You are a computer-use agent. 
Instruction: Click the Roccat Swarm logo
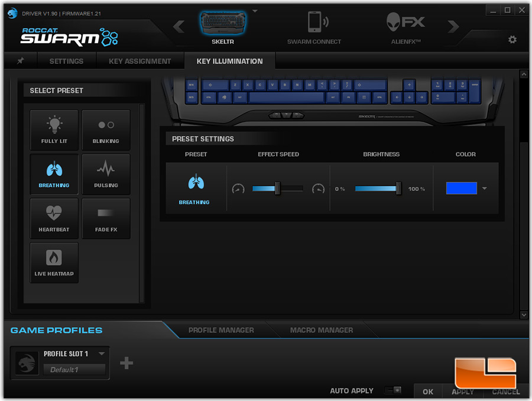(x=69, y=37)
